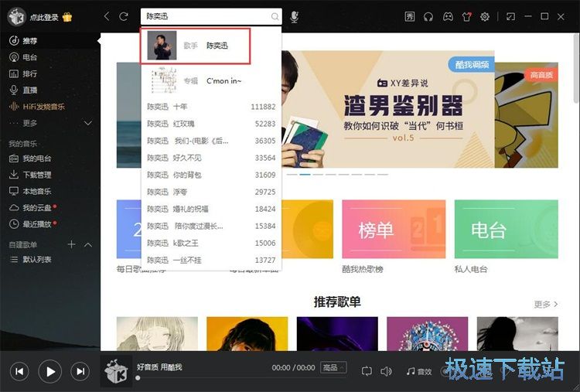Click the Kuwo logo avatar icon
Image resolution: width=580 pixels, height=392 pixels.
pyautogui.click(x=17, y=17)
